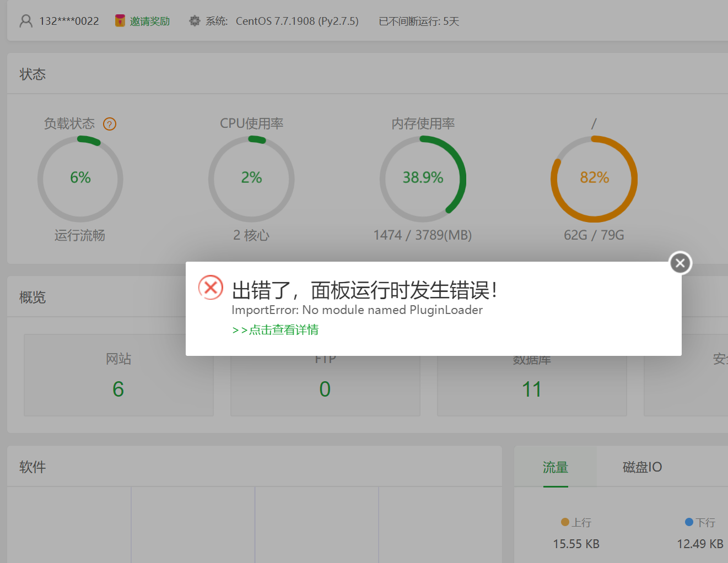The width and height of the screenshot is (728, 563).
Task: Click the 6% load status gauge
Action: coord(80,179)
